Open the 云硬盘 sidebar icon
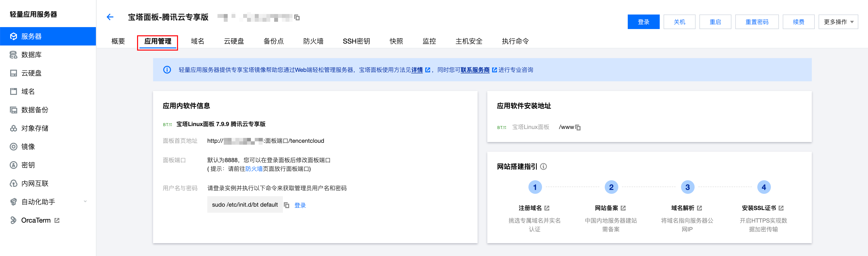868x256 pixels. click(x=14, y=73)
